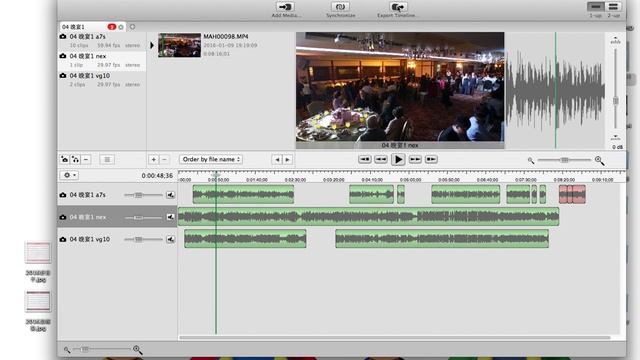The width and height of the screenshot is (640, 360).
Task: Click the Synchronize toolbar button
Action: click(x=340, y=10)
